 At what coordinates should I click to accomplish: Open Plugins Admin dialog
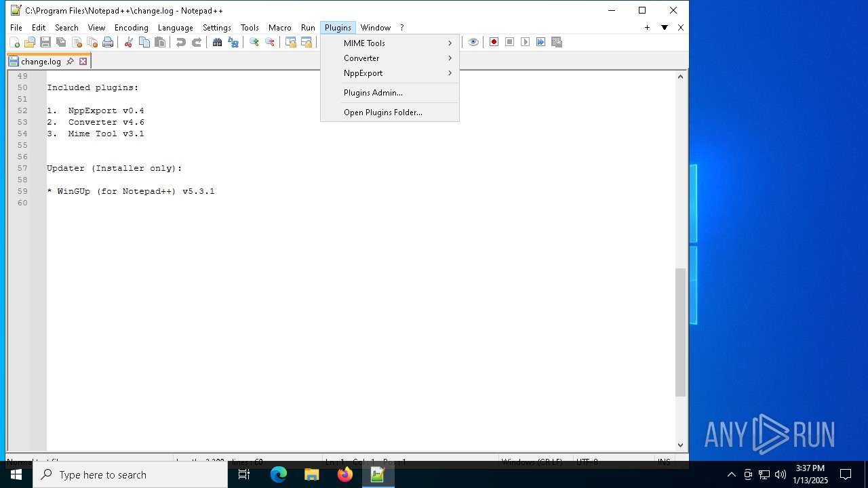click(x=390, y=93)
